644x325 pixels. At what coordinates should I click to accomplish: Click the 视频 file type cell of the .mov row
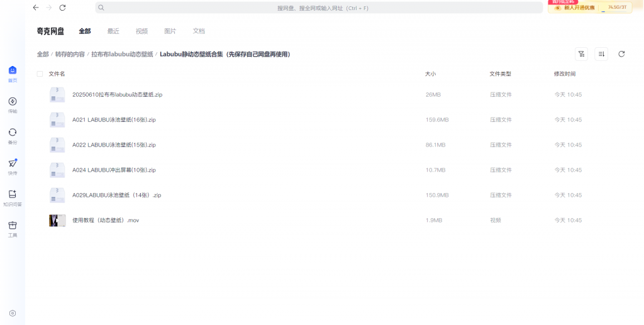click(496, 221)
